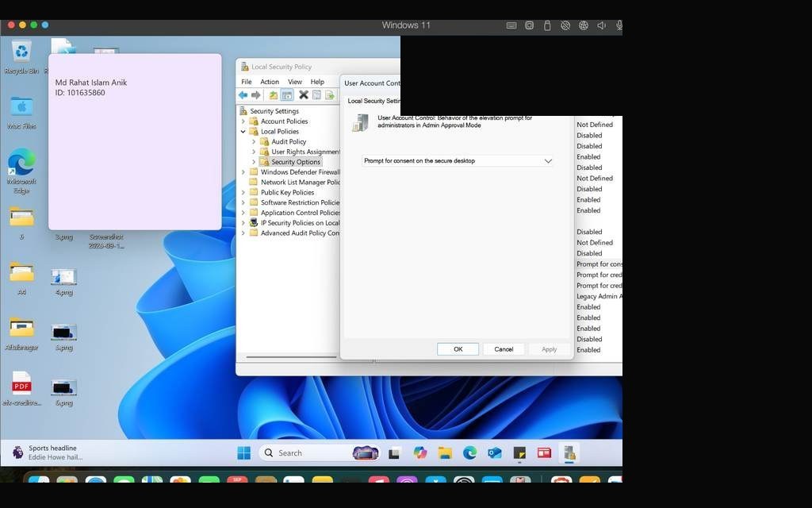Expand Software Restriction Policies node
The image size is (812, 508).
click(243, 202)
